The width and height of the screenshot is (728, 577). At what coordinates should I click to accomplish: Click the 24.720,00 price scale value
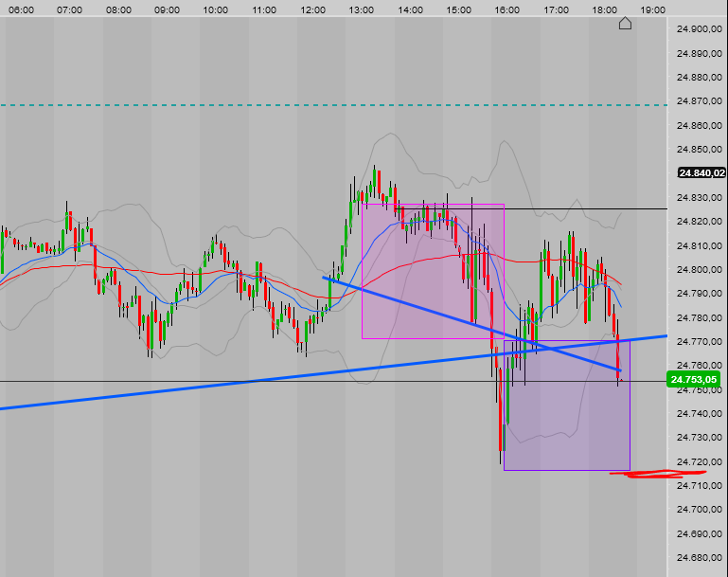click(x=700, y=461)
